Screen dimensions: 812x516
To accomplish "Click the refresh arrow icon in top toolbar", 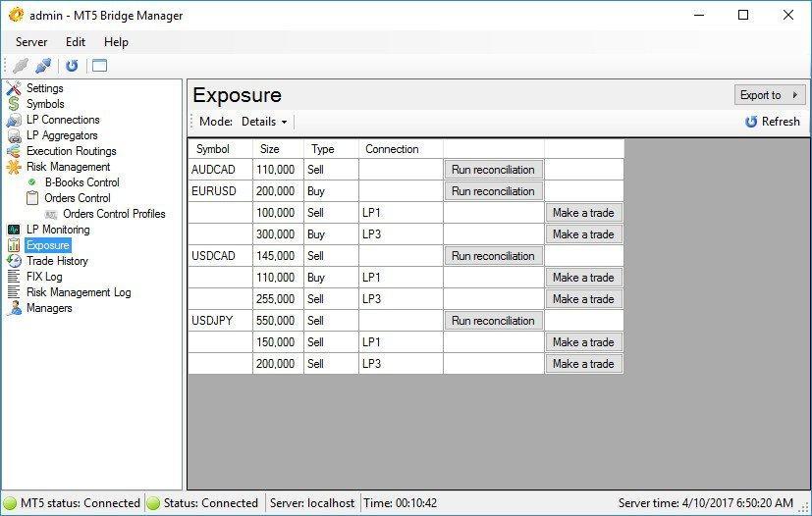I will click(x=72, y=66).
